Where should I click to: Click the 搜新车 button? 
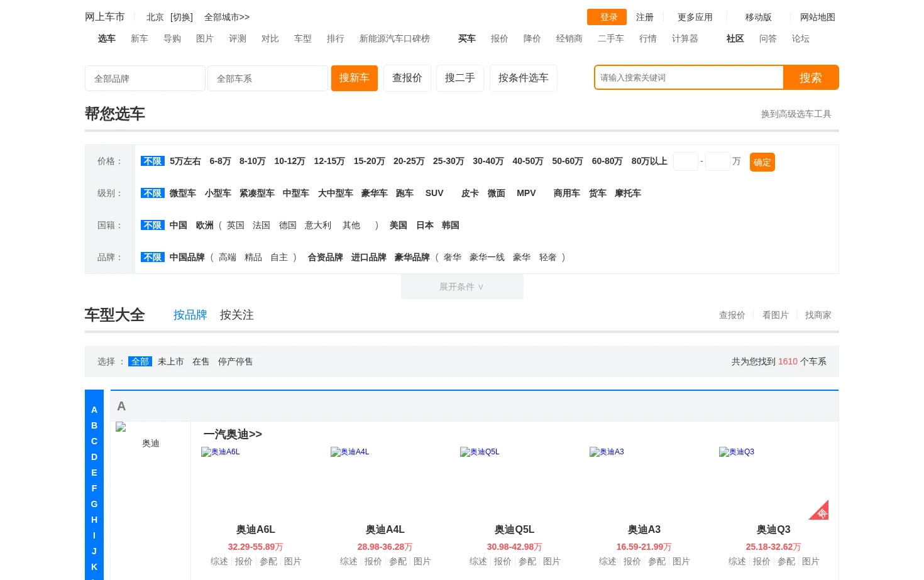(x=355, y=78)
